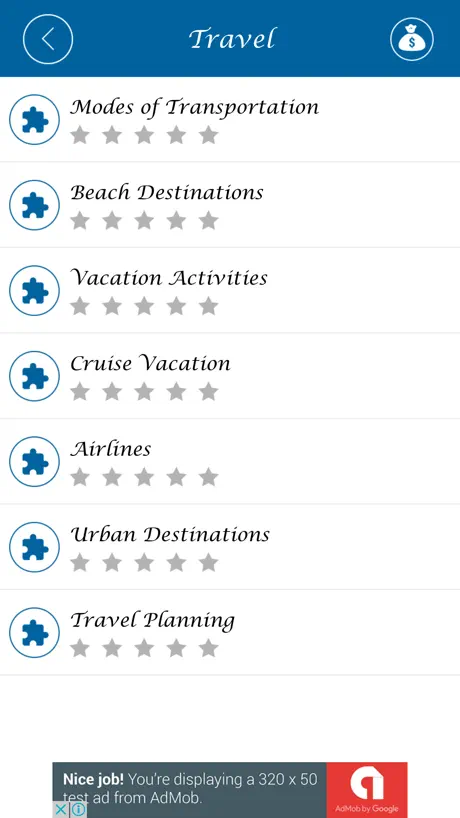Click the fifth star under Travel Planning
The image size is (460, 818).
pyautogui.click(x=209, y=648)
